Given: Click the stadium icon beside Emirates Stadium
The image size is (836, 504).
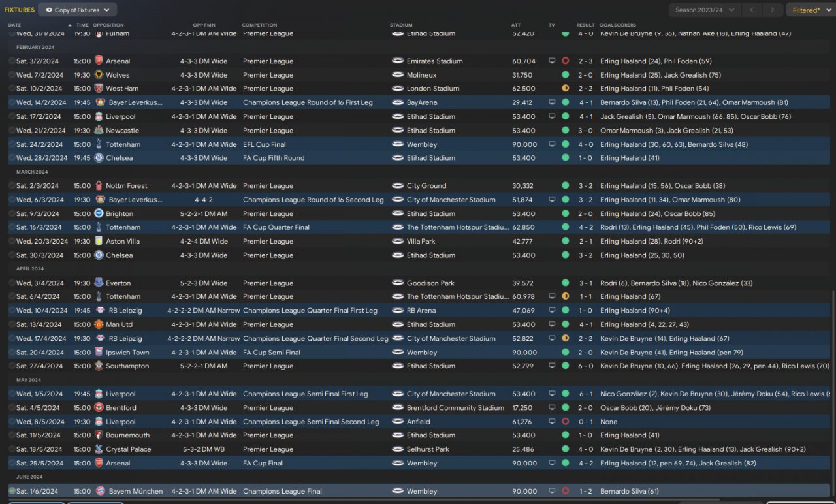Looking at the screenshot, I should click(x=398, y=61).
